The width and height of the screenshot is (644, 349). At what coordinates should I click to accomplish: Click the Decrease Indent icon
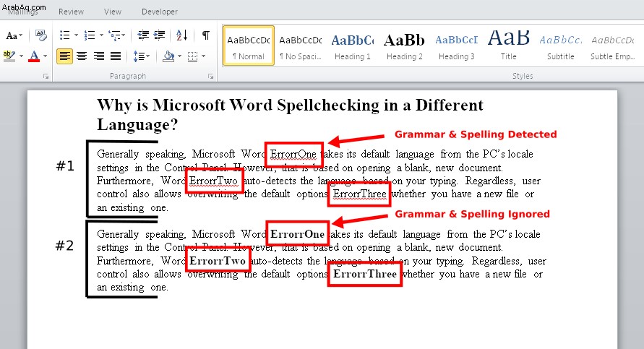point(143,35)
